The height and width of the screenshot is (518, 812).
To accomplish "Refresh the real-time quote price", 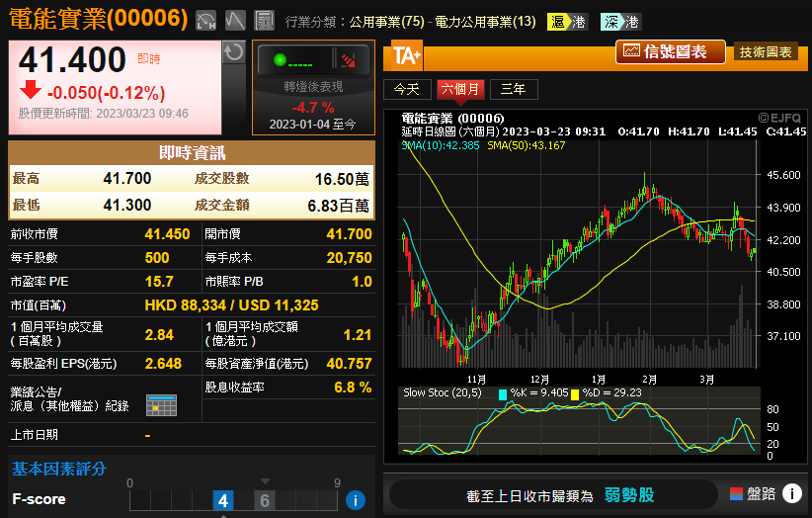I will (233, 52).
